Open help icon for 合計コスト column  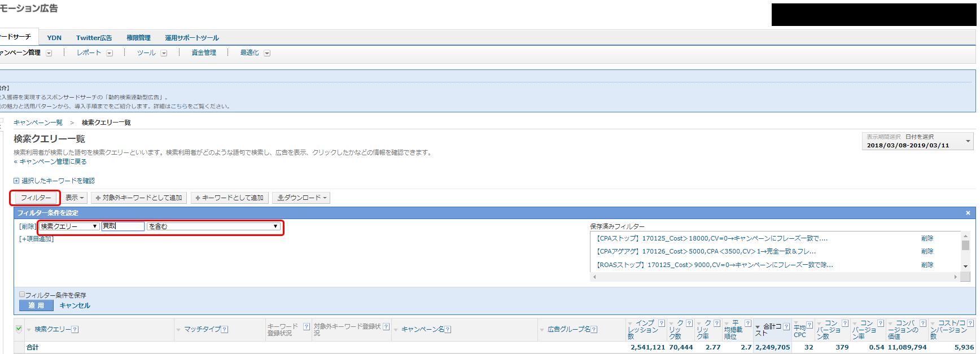click(786, 326)
